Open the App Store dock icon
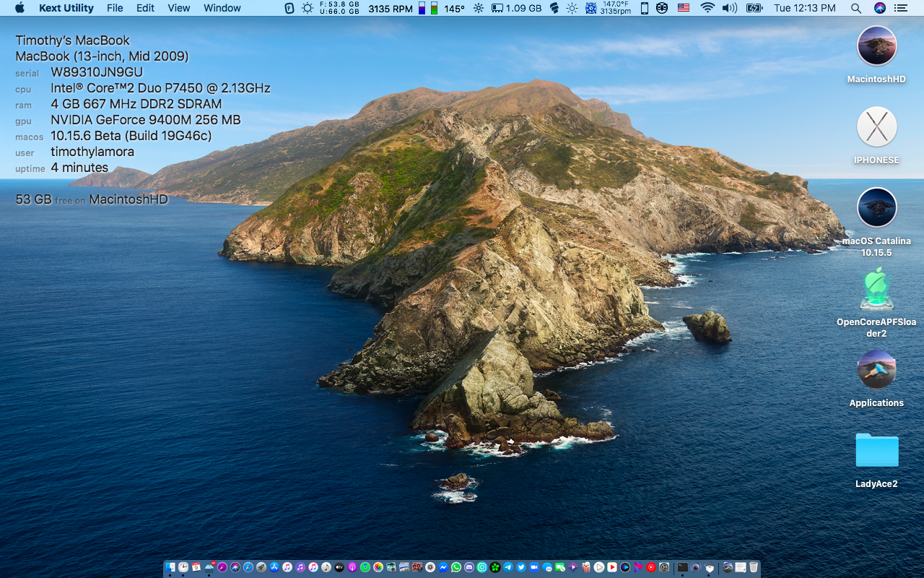The image size is (924, 578). pyautogui.click(x=274, y=567)
